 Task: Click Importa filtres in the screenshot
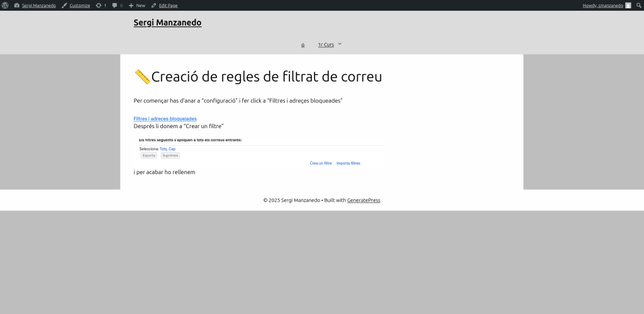348,163
